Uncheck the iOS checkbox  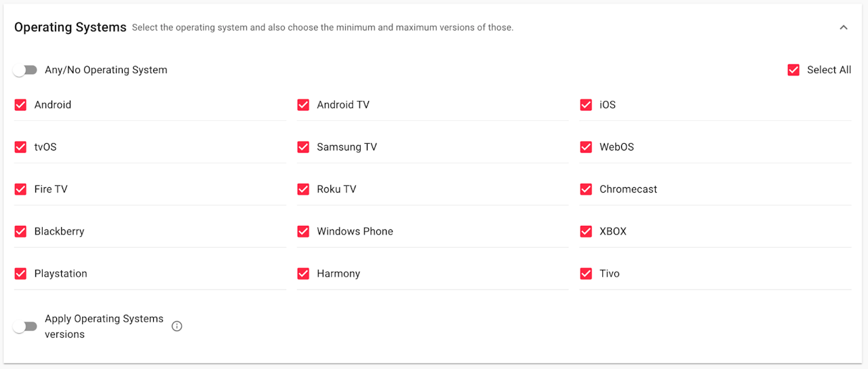pos(586,105)
